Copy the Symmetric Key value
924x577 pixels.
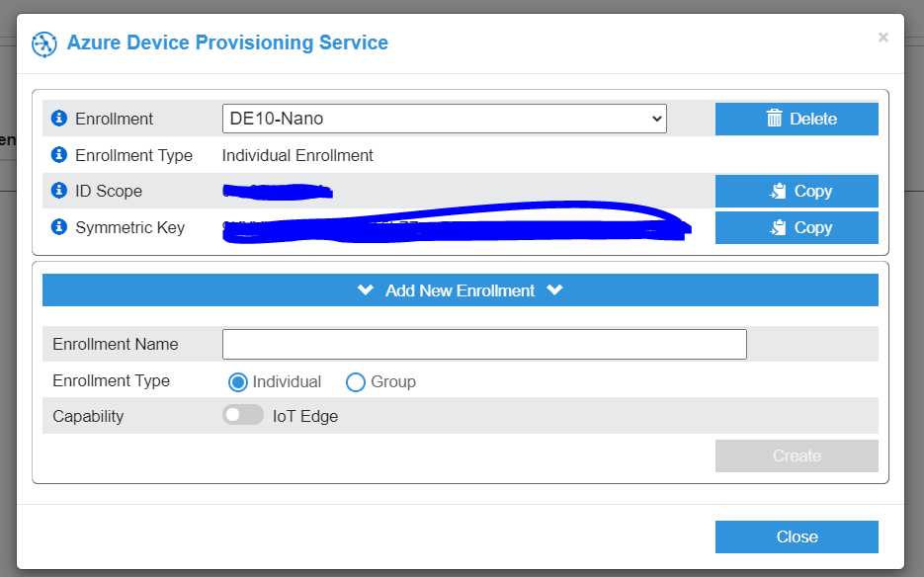pyautogui.click(x=797, y=227)
